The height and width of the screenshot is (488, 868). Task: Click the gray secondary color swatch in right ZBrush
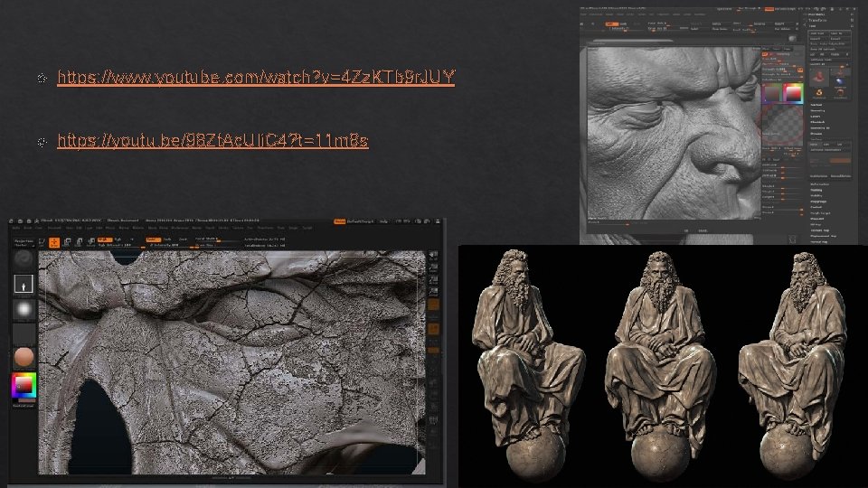[771, 93]
